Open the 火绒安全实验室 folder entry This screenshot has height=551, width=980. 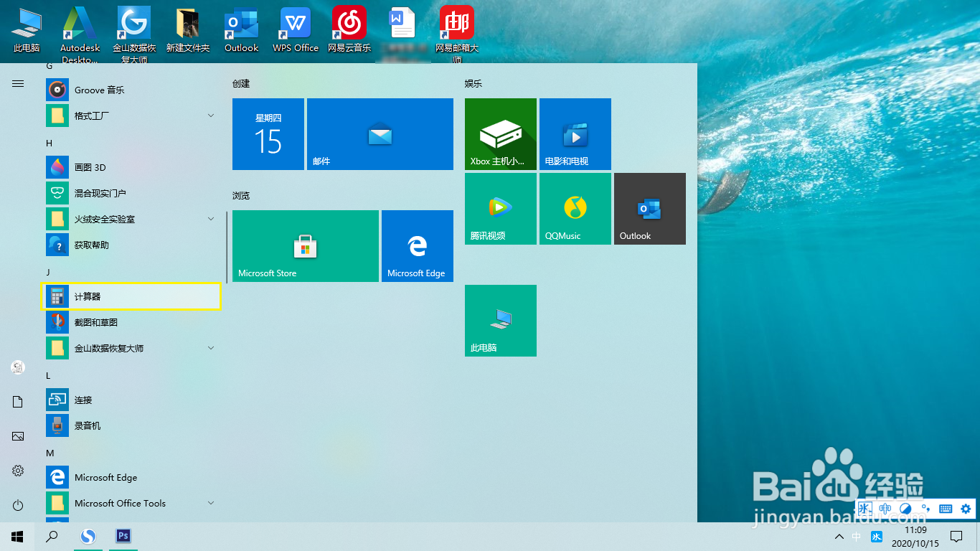click(131, 219)
